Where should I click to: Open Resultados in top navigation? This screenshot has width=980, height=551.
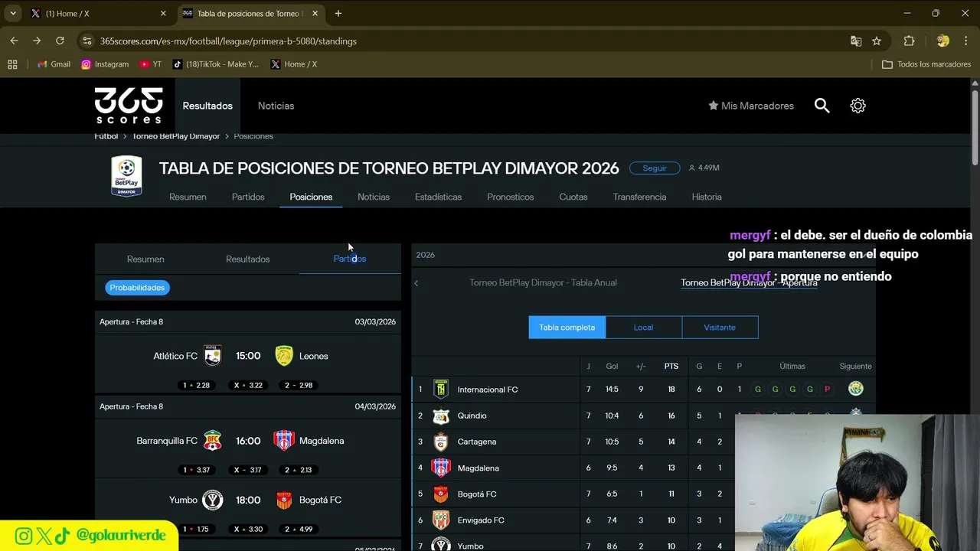pos(207,106)
